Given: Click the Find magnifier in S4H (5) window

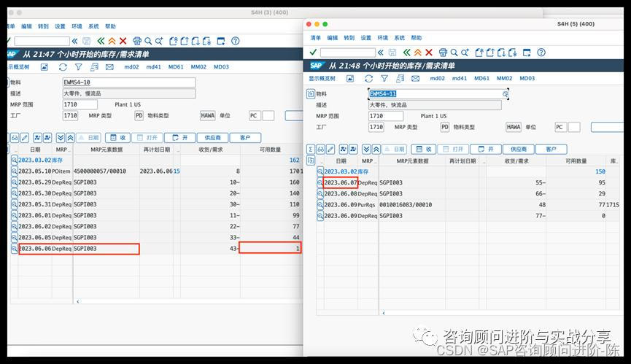Looking at the screenshot, I should pos(454,53).
